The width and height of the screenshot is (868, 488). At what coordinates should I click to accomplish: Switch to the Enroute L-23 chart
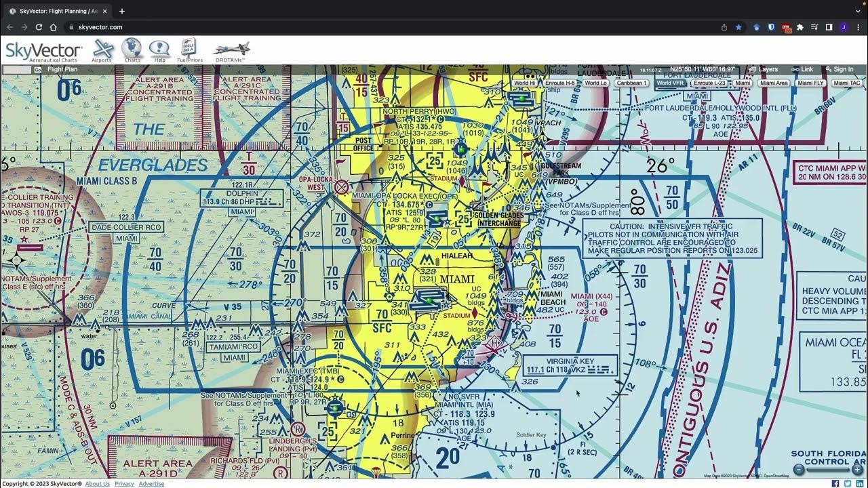click(709, 83)
